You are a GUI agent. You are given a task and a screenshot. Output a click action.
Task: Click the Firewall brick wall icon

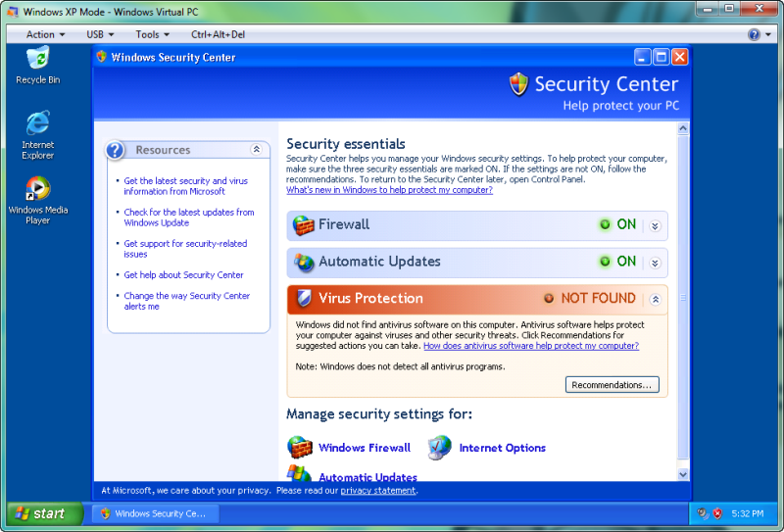[303, 225]
